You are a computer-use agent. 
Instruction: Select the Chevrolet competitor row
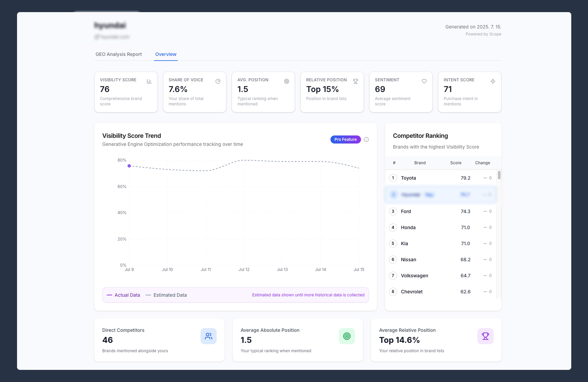coord(440,291)
